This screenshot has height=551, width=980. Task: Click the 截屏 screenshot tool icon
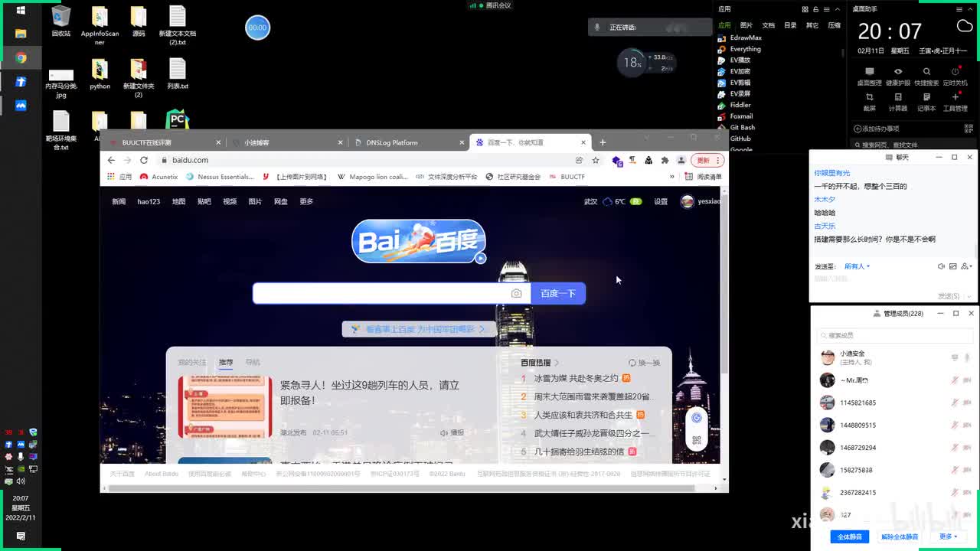tap(869, 101)
